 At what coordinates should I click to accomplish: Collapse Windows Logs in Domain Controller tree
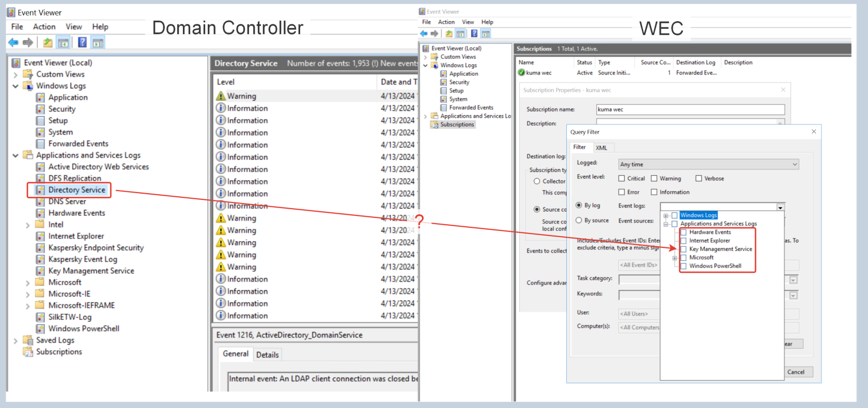click(x=16, y=86)
